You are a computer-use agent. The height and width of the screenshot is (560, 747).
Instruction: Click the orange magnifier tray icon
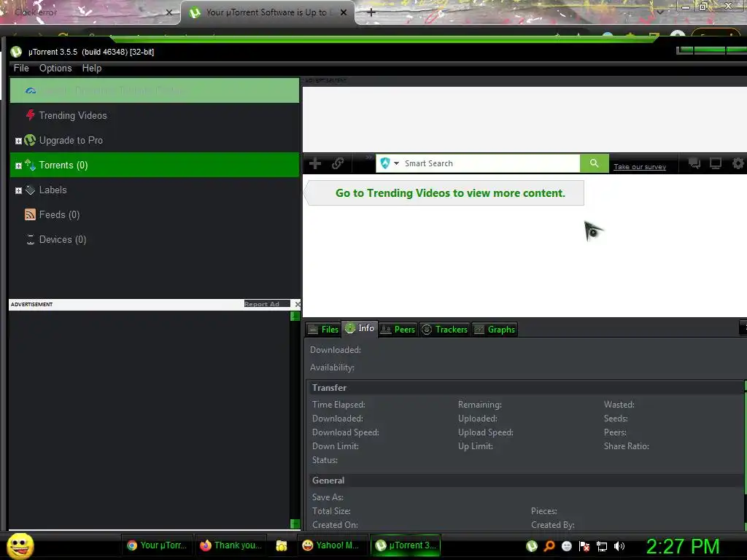click(549, 546)
